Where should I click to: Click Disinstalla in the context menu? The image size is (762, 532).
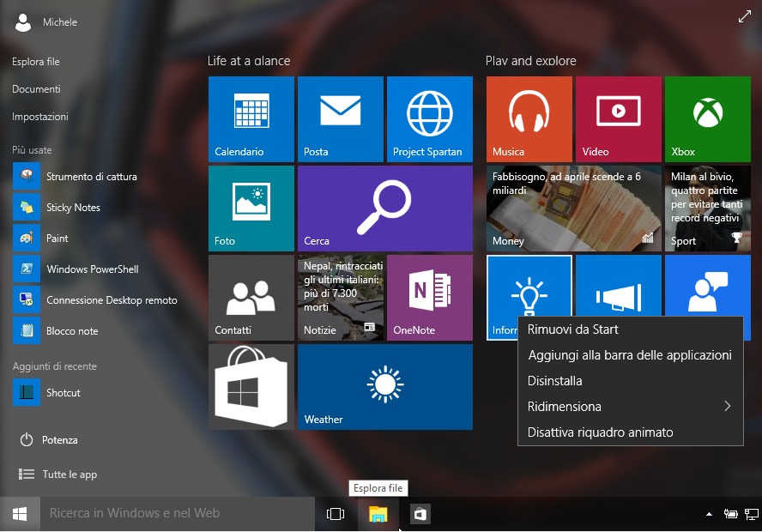555,381
